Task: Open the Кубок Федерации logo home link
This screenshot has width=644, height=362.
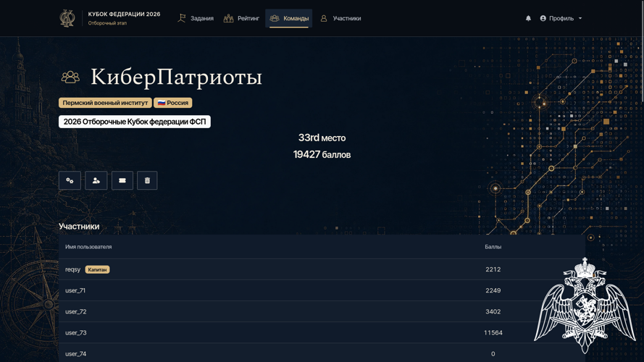Action: [x=109, y=18]
